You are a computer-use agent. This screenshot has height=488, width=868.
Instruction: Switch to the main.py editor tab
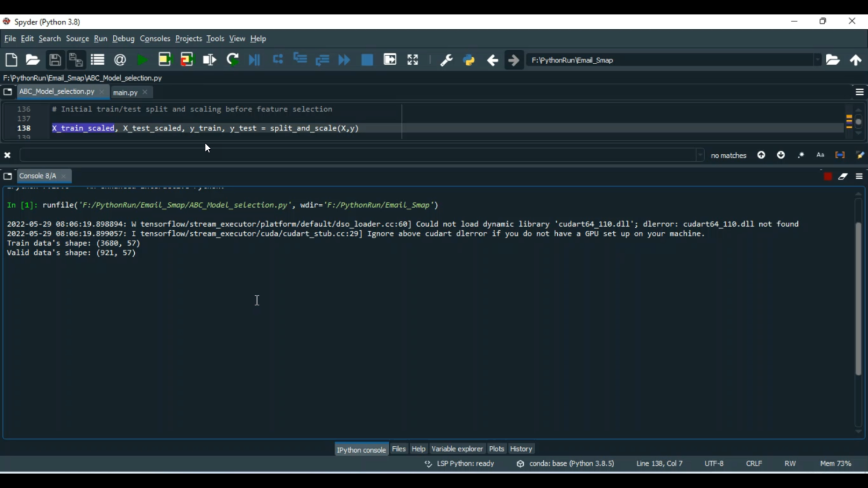(x=126, y=93)
